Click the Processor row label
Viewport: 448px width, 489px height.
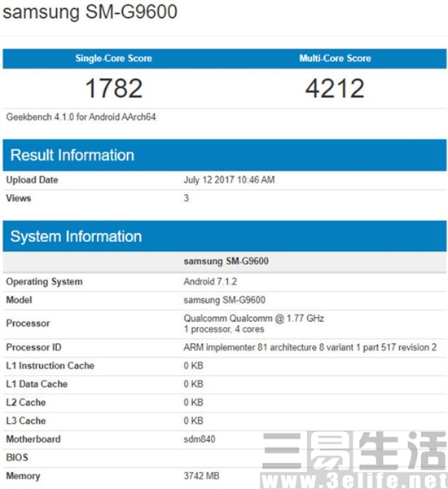28,324
